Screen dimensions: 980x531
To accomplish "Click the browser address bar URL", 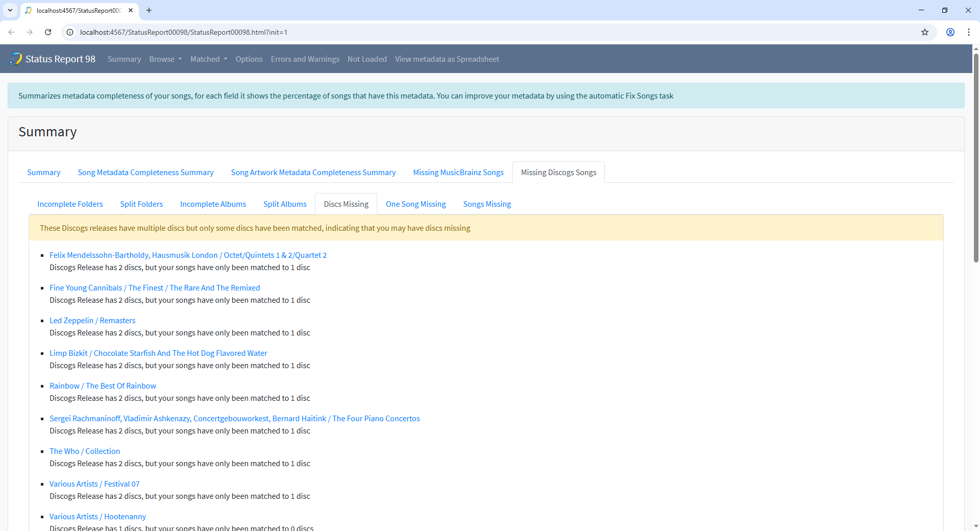I will 184,32.
